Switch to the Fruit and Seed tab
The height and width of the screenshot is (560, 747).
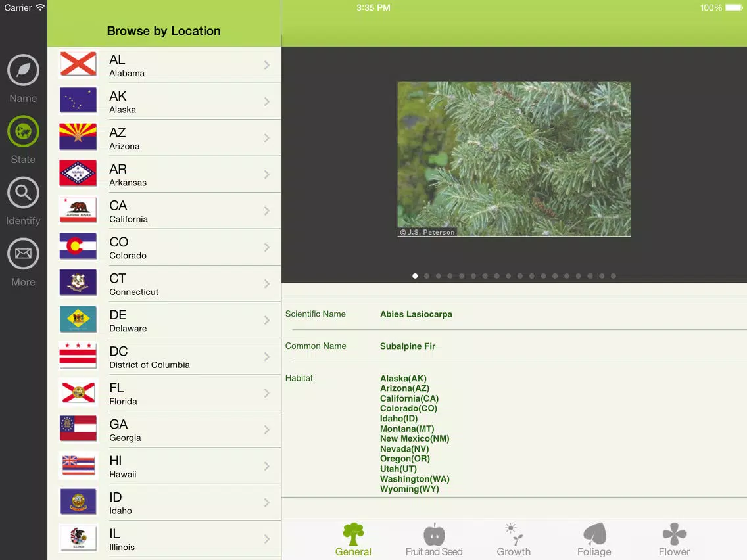point(434,540)
